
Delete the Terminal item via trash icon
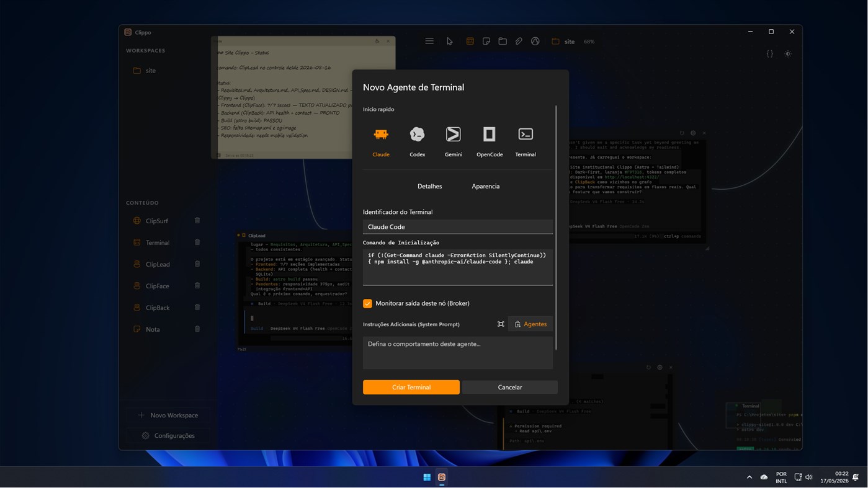(x=197, y=242)
